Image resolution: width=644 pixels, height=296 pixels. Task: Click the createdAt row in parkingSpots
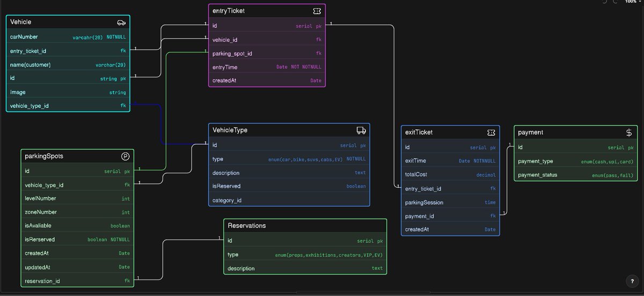click(78, 253)
